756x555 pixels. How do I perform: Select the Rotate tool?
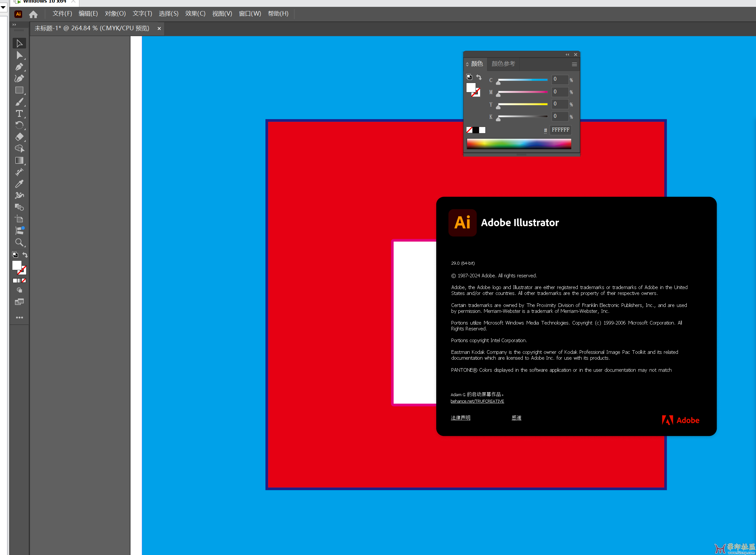pyautogui.click(x=19, y=125)
